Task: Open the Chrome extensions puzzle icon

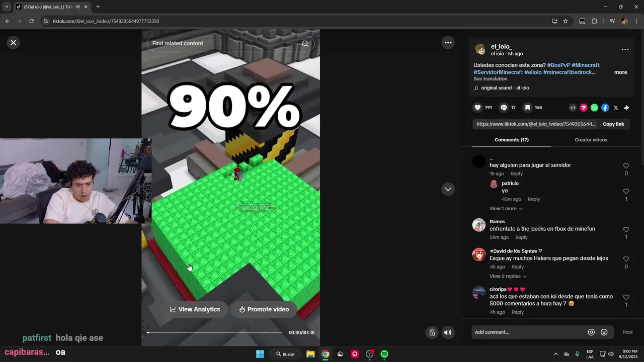Action: pyautogui.click(x=594, y=21)
